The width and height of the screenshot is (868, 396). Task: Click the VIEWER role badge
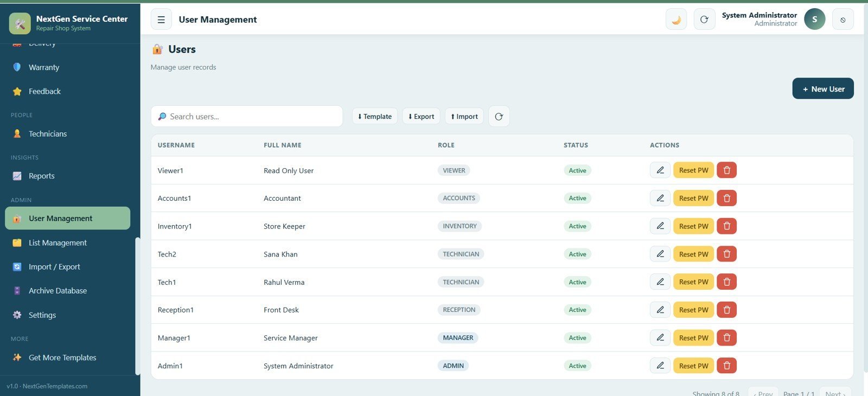pos(454,170)
